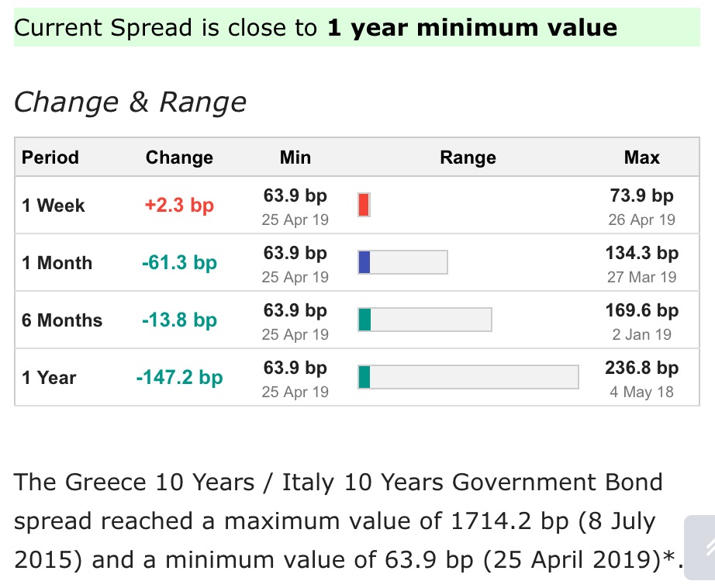Click the Change column header
This screenshot has width=715, height=588.
(179, 157)
